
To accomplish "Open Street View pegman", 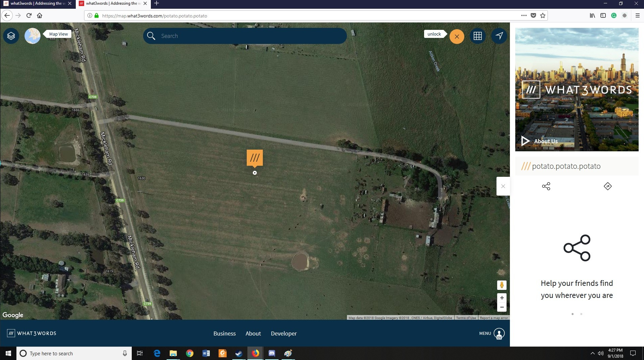I will (502, 285).
